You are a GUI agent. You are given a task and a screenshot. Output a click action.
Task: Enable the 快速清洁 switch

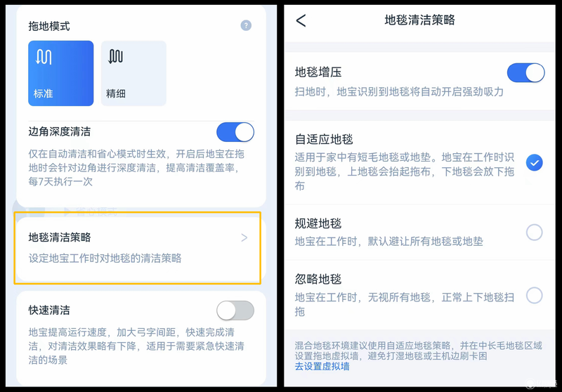coord(235,311)
